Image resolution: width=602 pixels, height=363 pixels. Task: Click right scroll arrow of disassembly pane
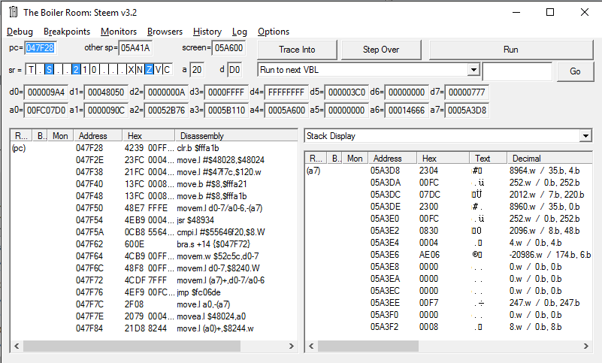click(291, 346)
